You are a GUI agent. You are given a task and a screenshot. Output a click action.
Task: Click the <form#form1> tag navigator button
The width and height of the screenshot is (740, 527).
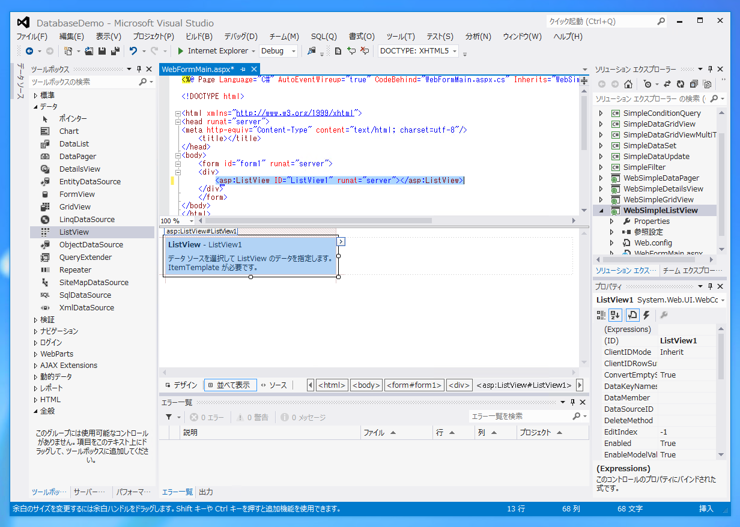coord(414,385)
